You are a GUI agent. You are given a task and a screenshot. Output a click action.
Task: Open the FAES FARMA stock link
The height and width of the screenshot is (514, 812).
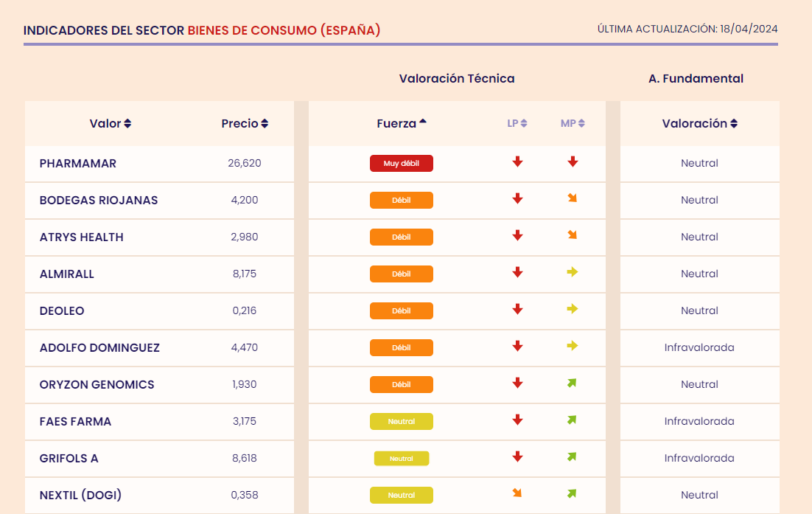point(76,421)
